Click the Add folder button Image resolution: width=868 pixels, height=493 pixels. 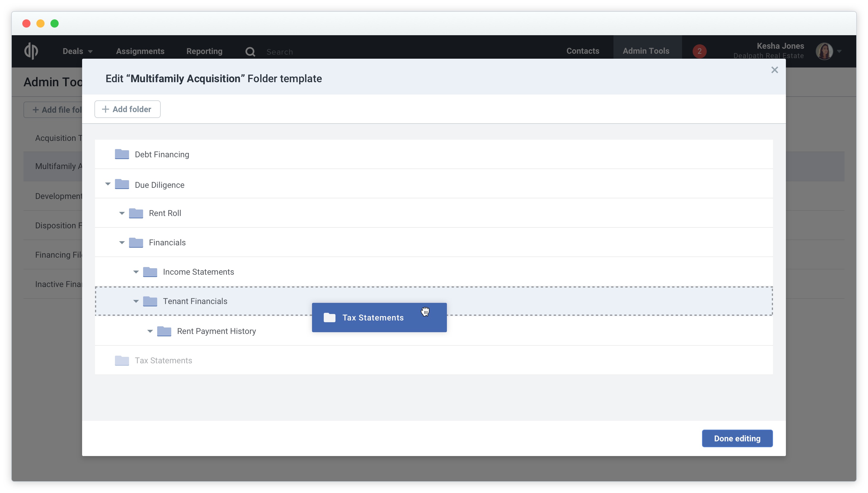127,109
